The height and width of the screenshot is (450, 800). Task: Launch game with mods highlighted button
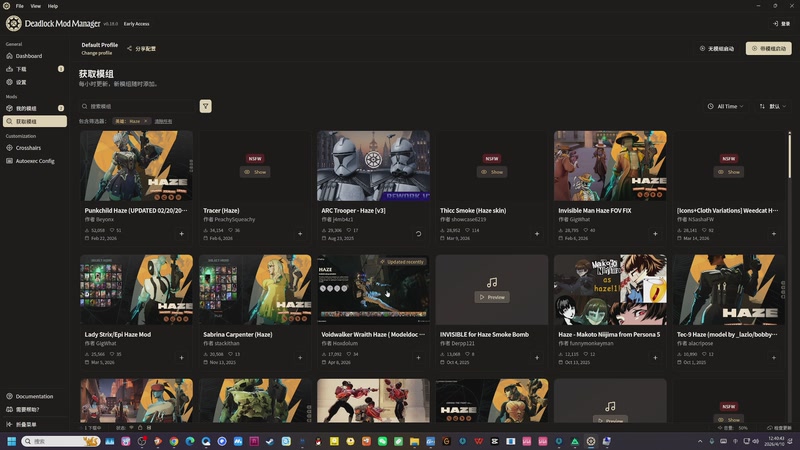point(769,48)
